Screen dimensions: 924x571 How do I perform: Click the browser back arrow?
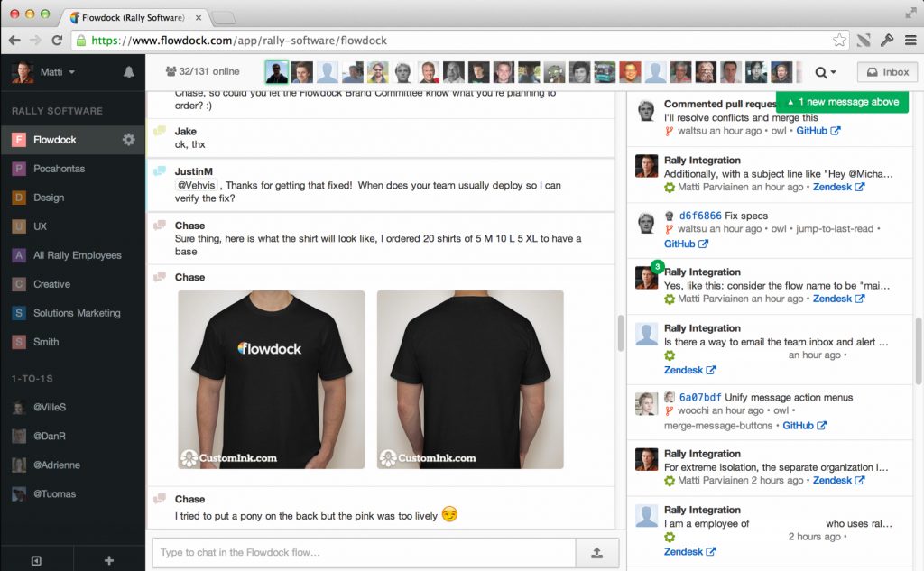14,40
